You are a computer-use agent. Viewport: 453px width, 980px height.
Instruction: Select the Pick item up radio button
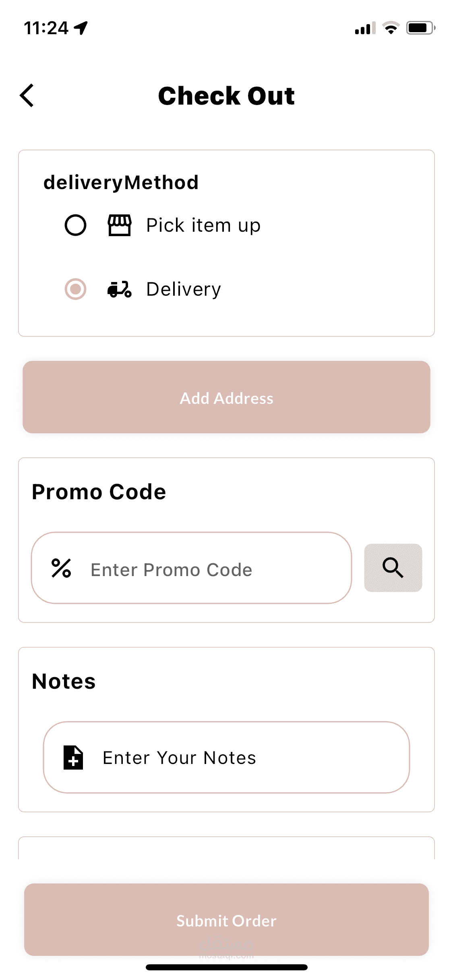click(x=75, y=225)
